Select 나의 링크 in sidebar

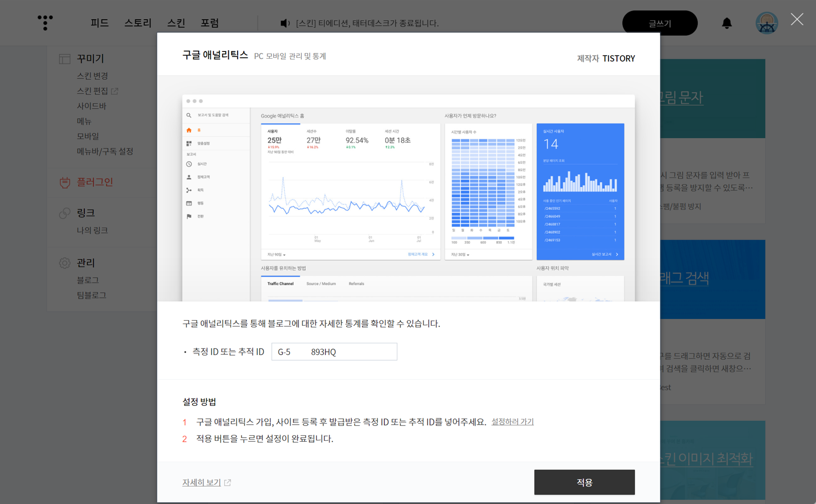click(x=92, y=230)
